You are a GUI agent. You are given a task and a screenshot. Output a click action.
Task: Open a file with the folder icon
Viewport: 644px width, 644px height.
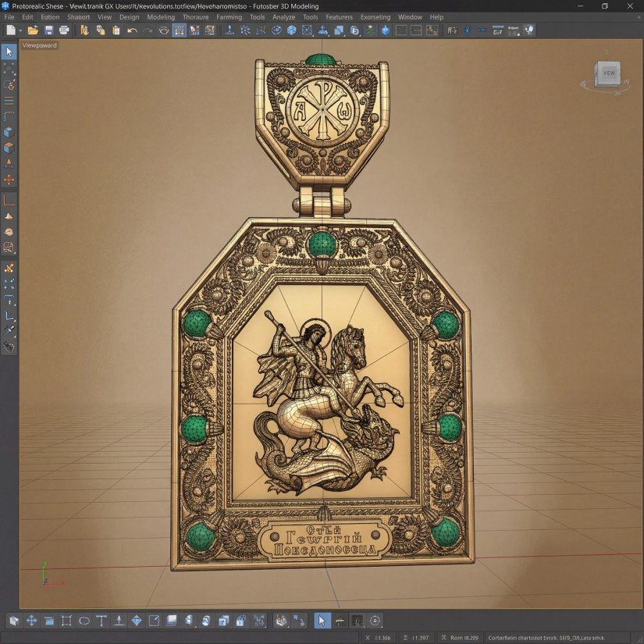[x=33, y=30]
